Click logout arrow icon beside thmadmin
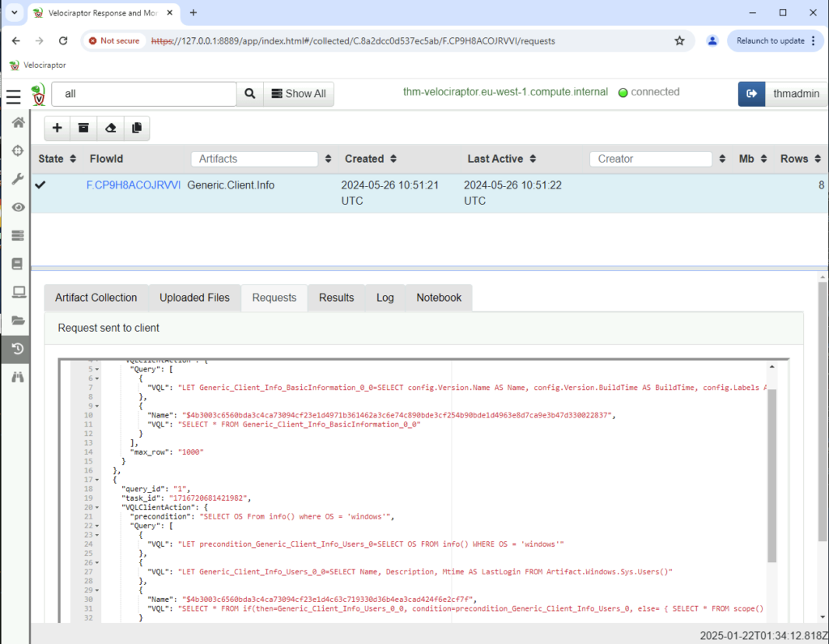The height and width of the screenshot is (644, 829). coord(752,94)
